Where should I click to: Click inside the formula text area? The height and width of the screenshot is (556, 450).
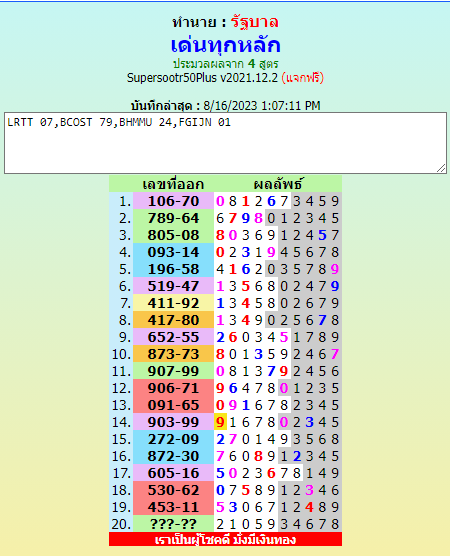pos(225,143)
